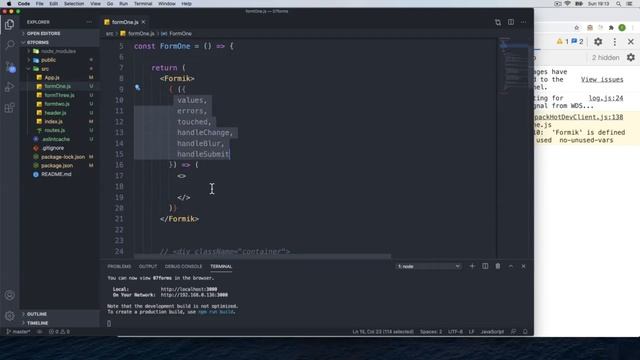Image resolution: width=640 pixels, height=360 pixels.
Task: Click the View issues link in DevTools
Action: [602, 80]
